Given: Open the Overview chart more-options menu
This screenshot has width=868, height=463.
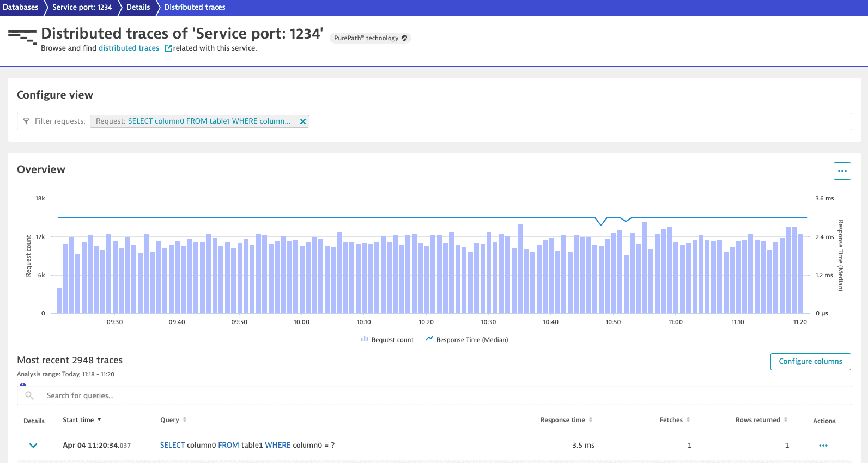Looking at the screenshot, I should click(842, 171).
